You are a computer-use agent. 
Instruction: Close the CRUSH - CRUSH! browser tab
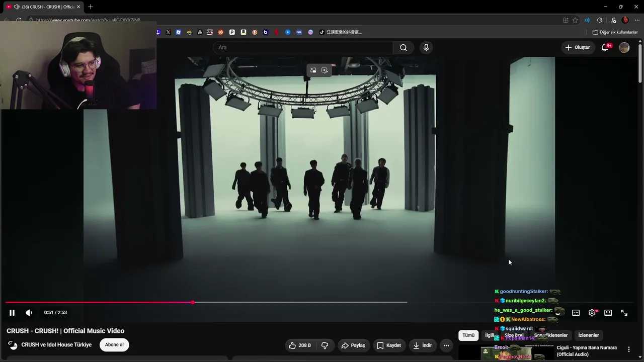[78, 7]
